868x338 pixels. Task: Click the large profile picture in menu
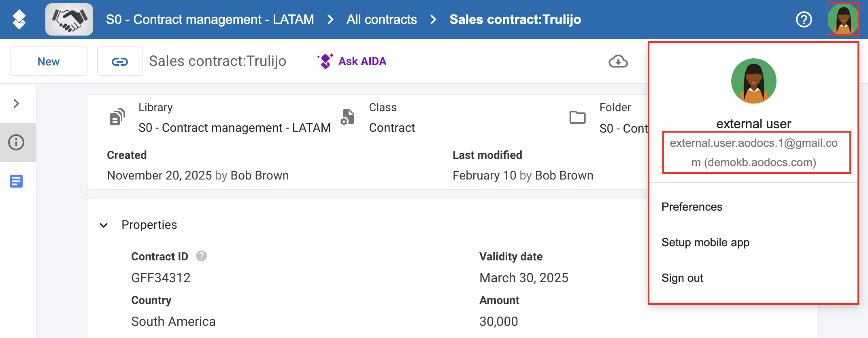[753, 81]
